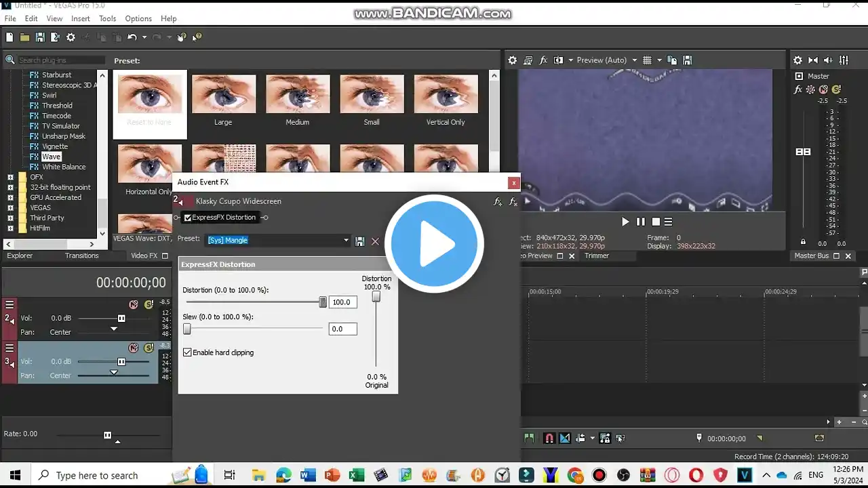Click the Slew percentage slider handle
This screenshot has width=868, height=488.
click(186, 329)
